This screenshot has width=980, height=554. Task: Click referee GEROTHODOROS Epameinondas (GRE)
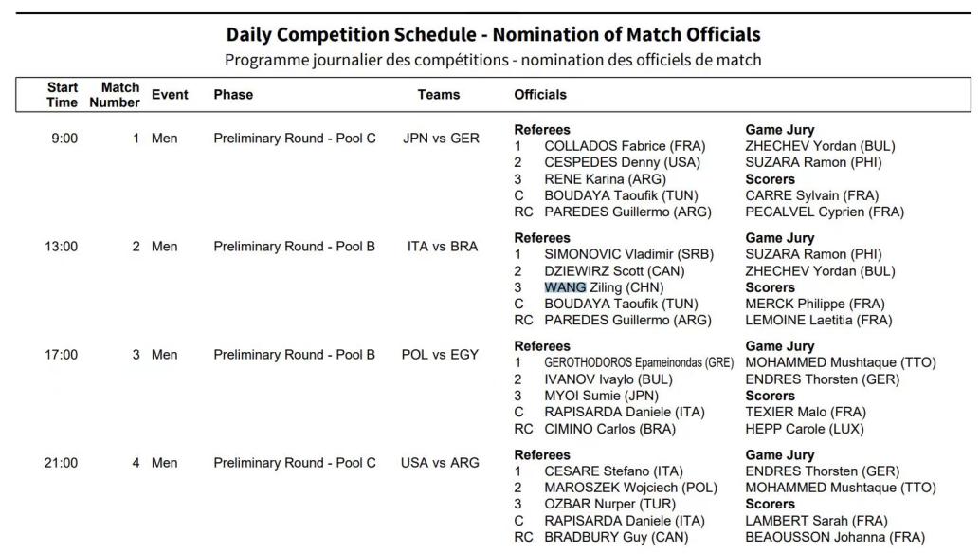(639, 362)
